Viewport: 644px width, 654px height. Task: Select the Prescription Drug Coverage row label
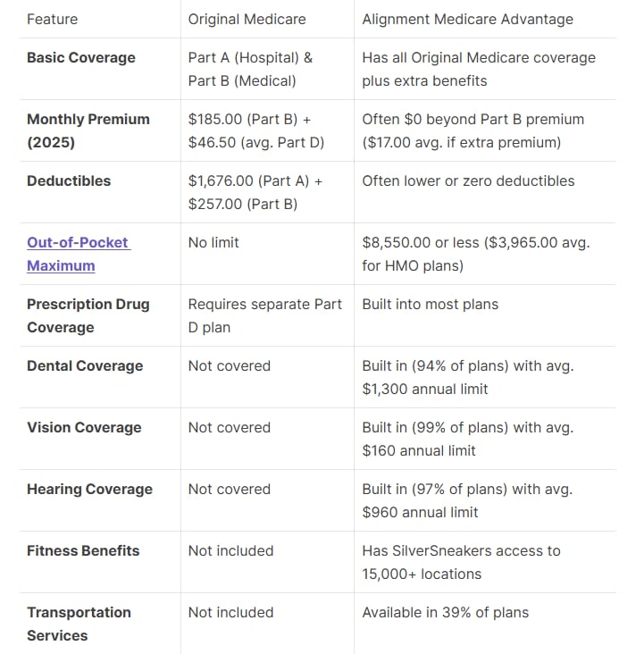pos(88,315)
